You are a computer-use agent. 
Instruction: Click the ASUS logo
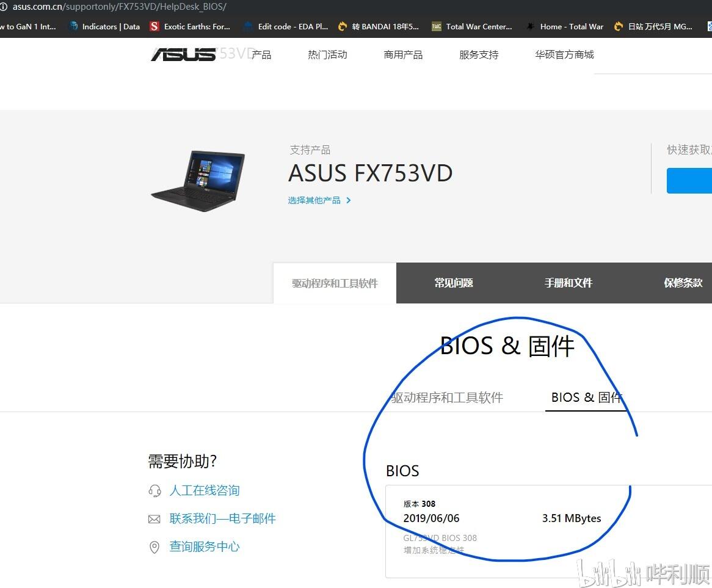pos(183,54)
